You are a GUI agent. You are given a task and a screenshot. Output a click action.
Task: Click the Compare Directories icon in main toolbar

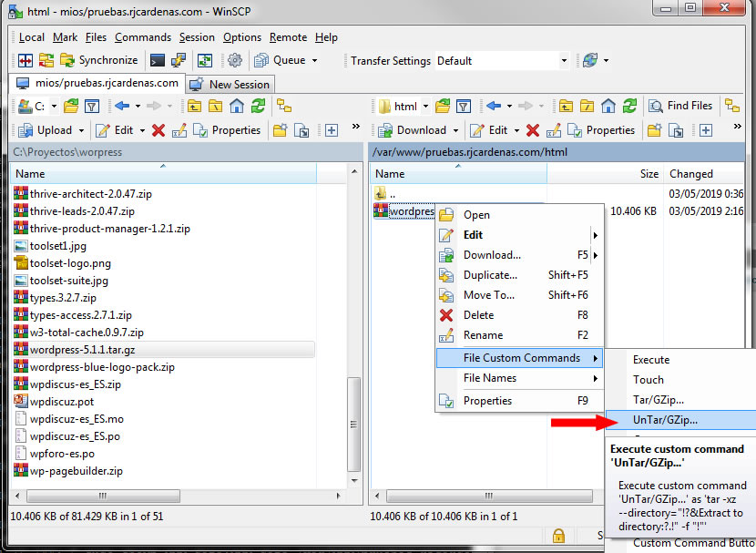click(x=26, y=61)
